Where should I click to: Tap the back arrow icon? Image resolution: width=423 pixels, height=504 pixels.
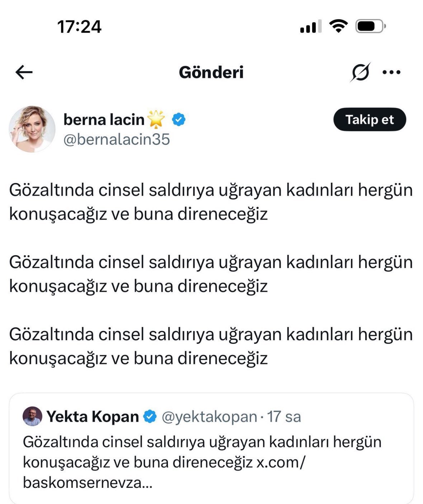point(24,72)
